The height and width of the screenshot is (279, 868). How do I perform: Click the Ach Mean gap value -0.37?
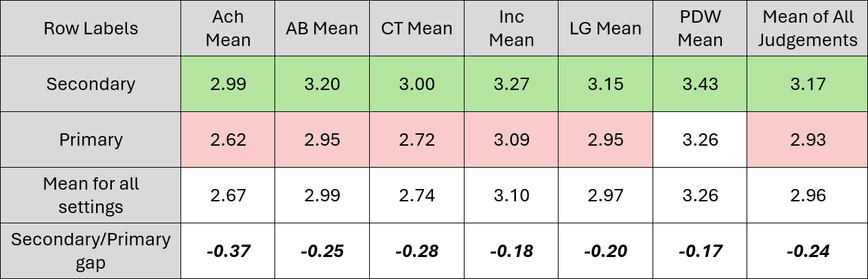pyautogui.click(x=230, y=251)
